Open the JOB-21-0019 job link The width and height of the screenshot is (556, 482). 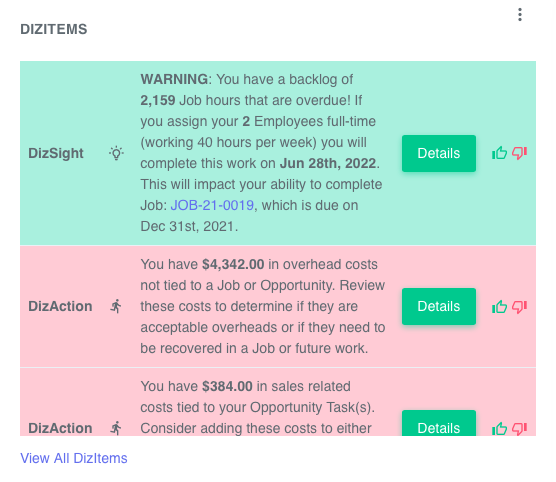click(212, 205)
